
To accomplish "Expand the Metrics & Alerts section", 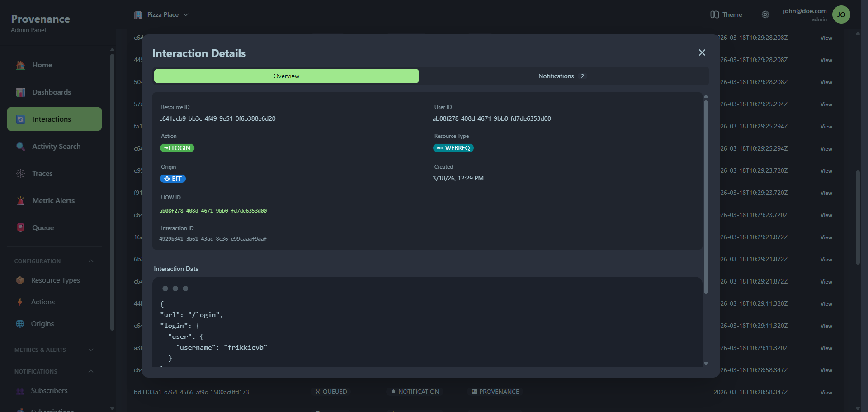I will pos(91,350).
